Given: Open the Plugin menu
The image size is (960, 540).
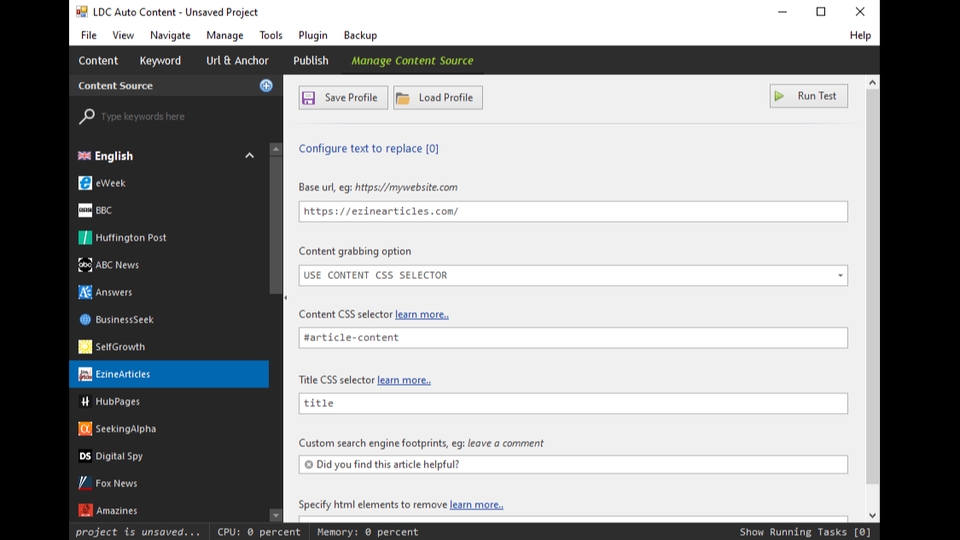Looking at the screenshot, I should coord(313,36).
